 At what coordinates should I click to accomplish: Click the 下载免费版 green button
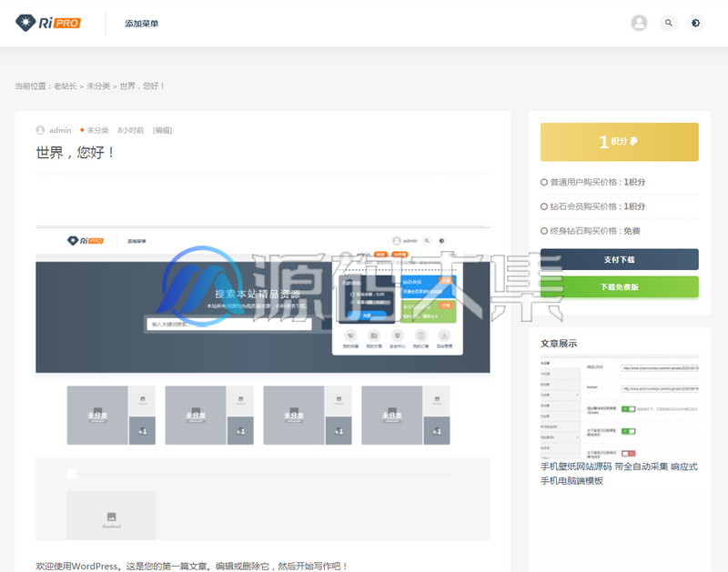coord(620,286)
